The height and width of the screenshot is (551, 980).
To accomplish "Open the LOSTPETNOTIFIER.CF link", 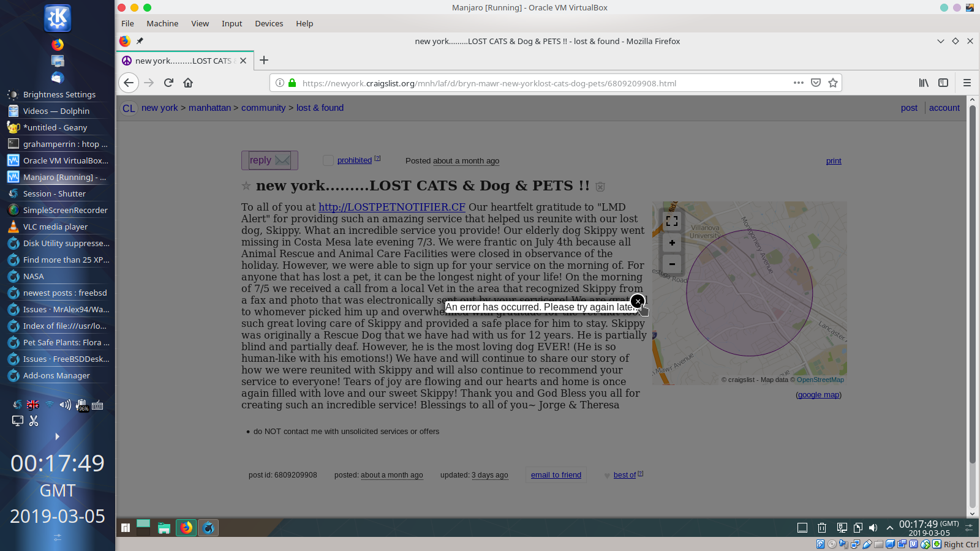I will pos(392,207).
